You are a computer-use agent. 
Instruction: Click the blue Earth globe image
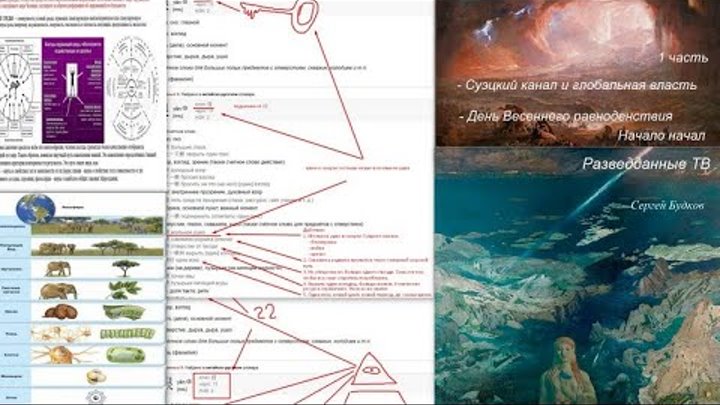click(35, 208)
